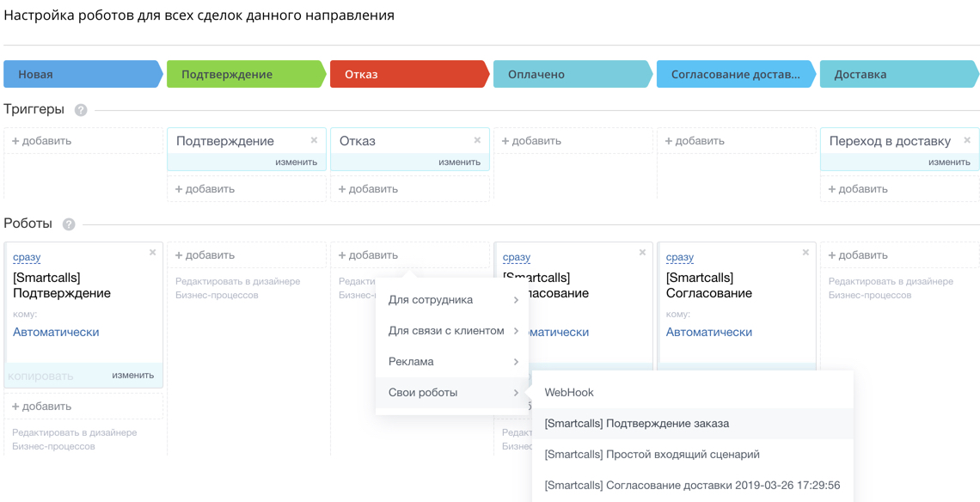Click изменить on the Подтверждение trigger

(x=297, y=162)
